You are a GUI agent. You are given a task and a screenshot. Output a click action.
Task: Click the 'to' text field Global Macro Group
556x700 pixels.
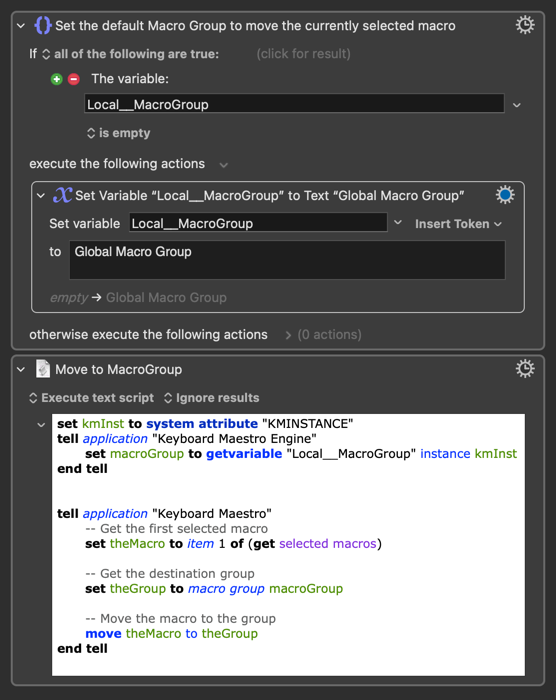(x=287, y=260)
